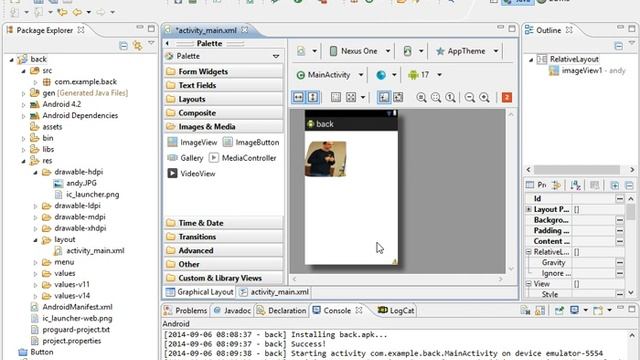Open the Form Widgets palette category

[223, 71]
